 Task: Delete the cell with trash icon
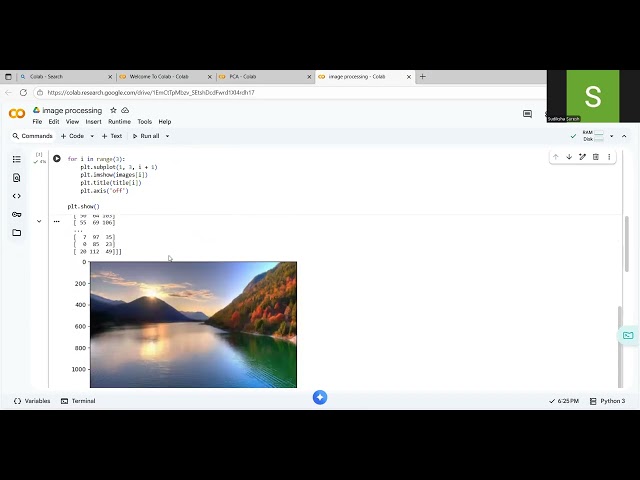pos(596,157)
